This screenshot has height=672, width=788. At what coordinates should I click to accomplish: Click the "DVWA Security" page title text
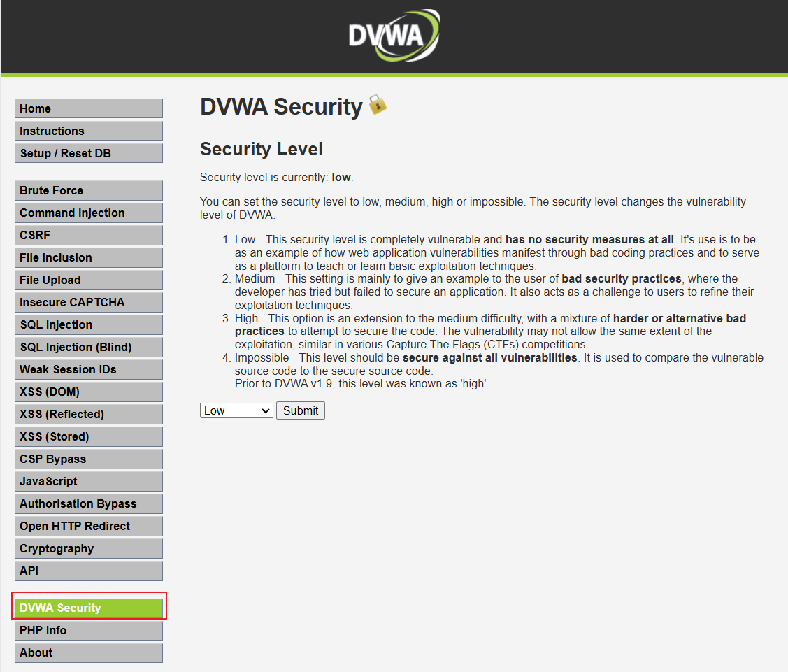pos(281,106)
